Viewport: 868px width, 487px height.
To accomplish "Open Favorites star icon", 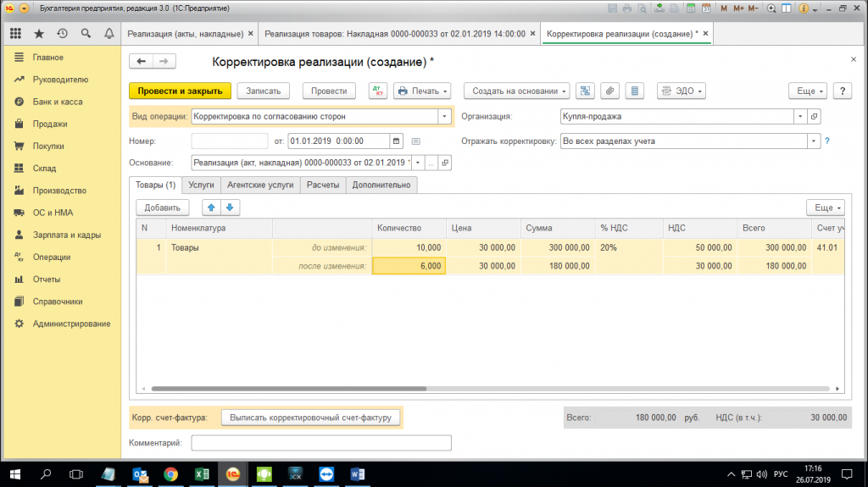I will [39, 34].
